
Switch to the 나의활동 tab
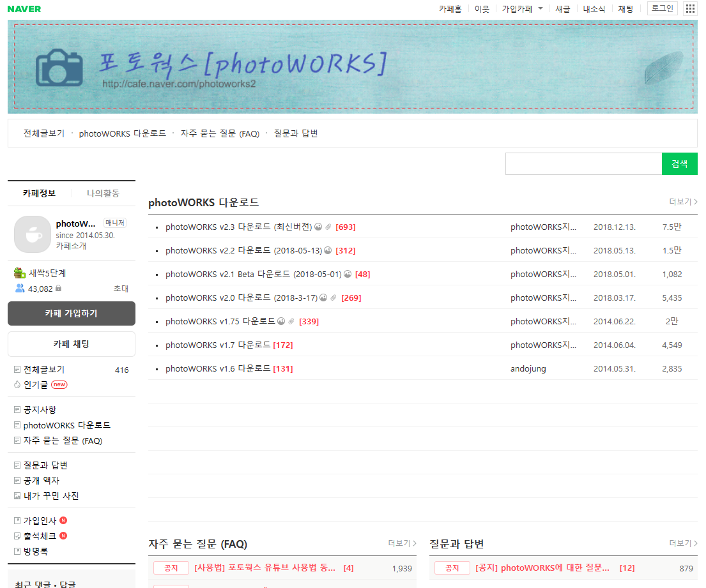pos(103,193)
